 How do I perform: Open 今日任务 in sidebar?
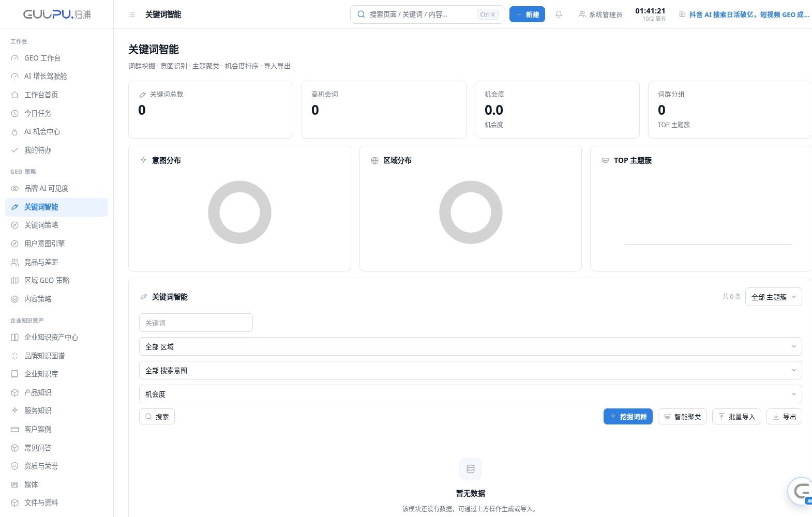pyautogui.click(x=56, y=113)
